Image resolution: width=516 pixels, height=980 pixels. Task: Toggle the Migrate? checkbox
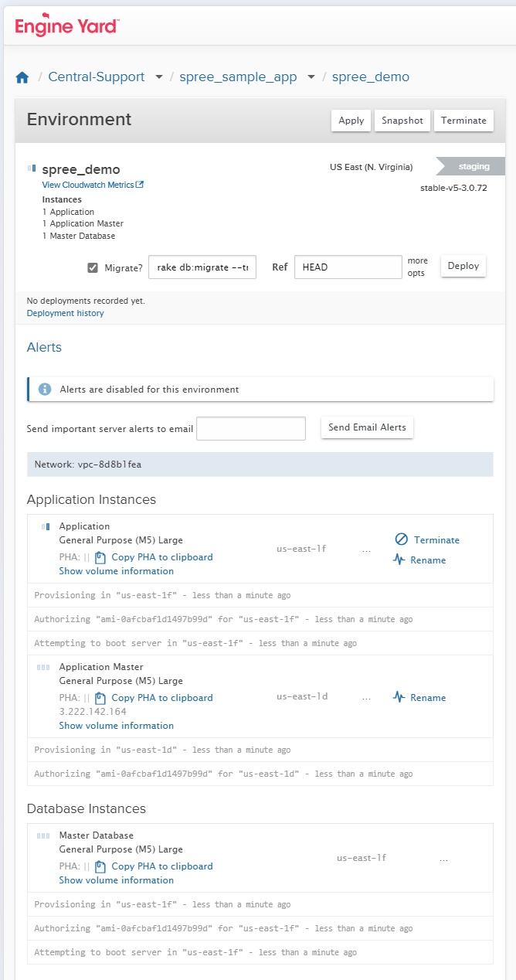click(x=93, y=268)
